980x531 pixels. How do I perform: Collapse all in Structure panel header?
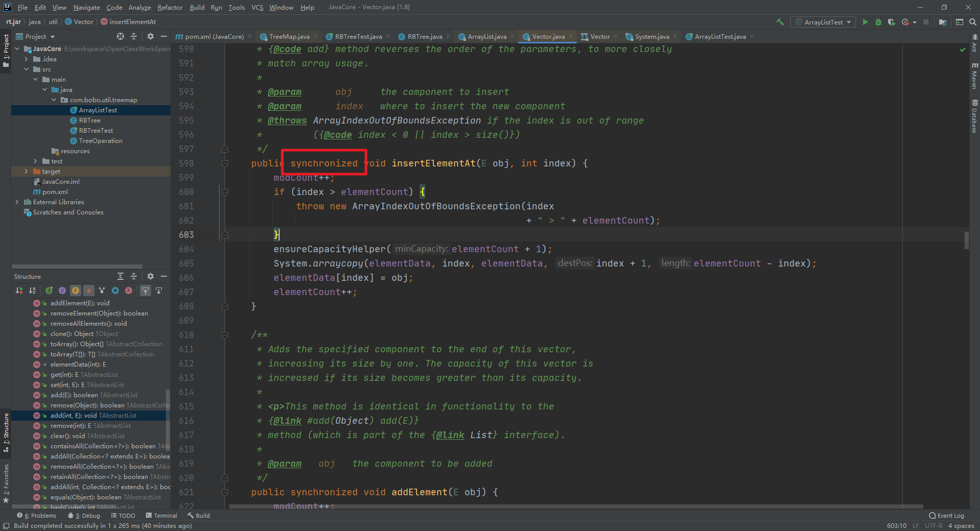(x=134, y=276)
